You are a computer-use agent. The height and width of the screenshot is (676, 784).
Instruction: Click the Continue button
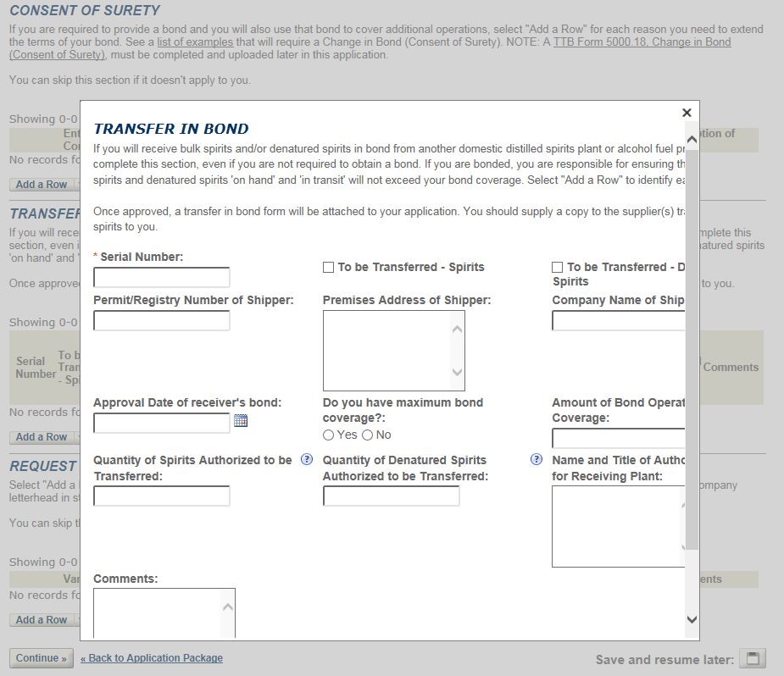pyautogui.click(x=42, y=658)
